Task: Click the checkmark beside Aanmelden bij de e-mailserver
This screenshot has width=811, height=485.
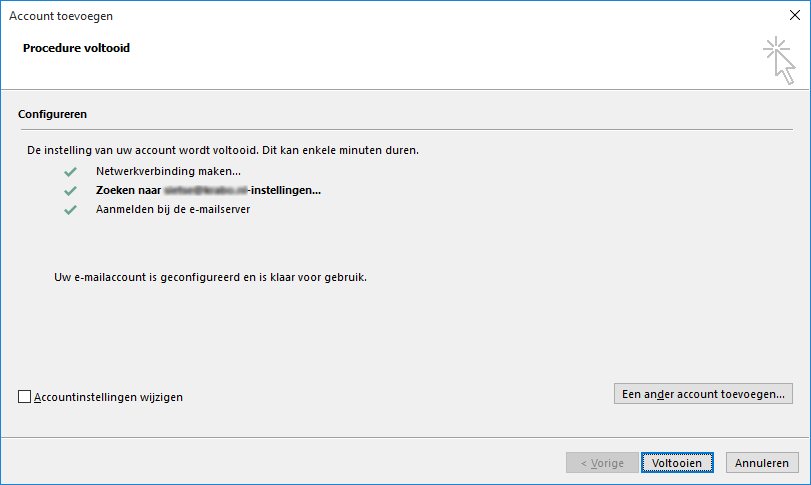Action: pyautogui.click(x=70, y=210)
